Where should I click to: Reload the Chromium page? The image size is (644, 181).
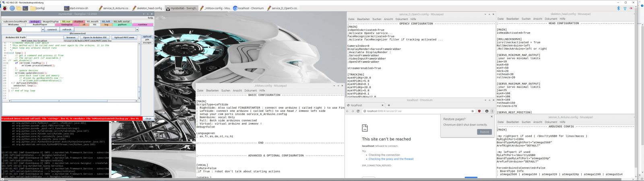click(359, 111)
